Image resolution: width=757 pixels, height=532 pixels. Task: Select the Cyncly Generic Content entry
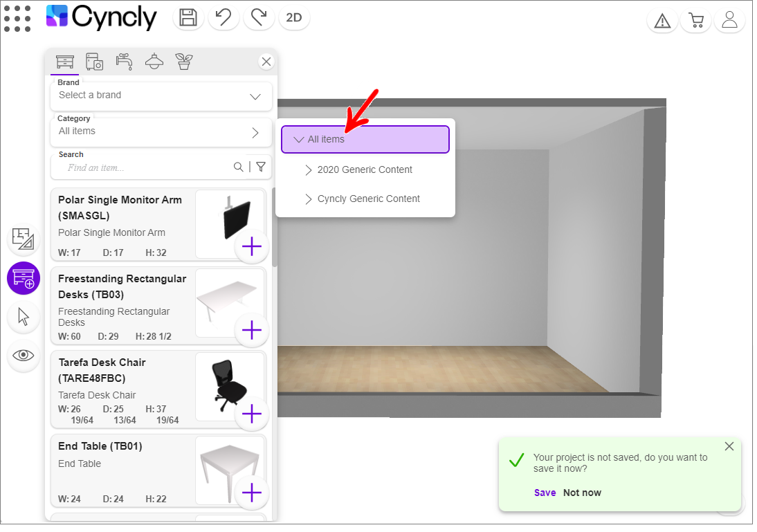369,199
